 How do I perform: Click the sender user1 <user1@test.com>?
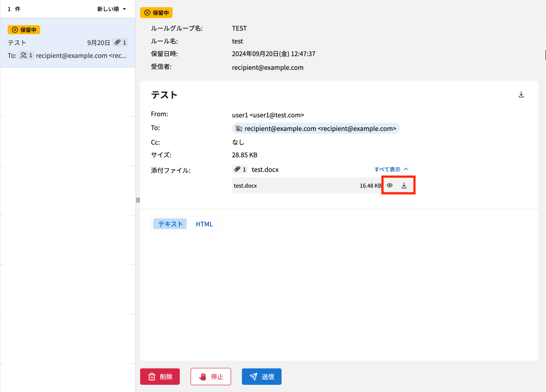click(x=268, y=115)
